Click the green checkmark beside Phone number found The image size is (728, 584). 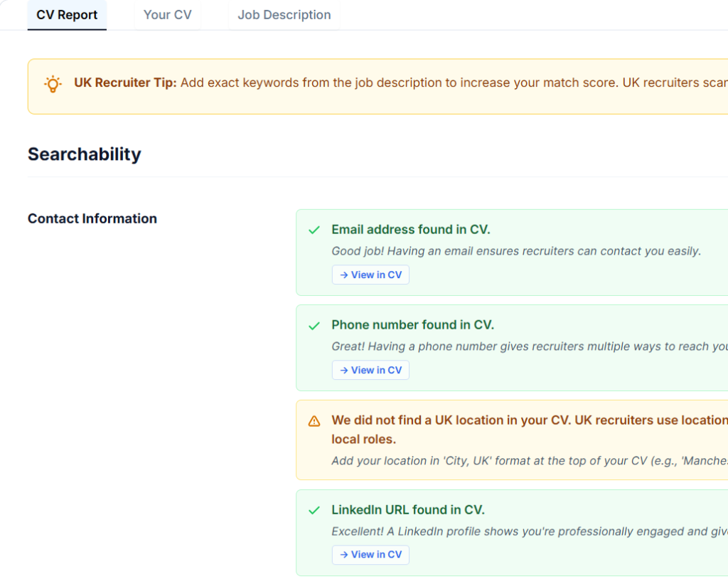pos(314,326)
